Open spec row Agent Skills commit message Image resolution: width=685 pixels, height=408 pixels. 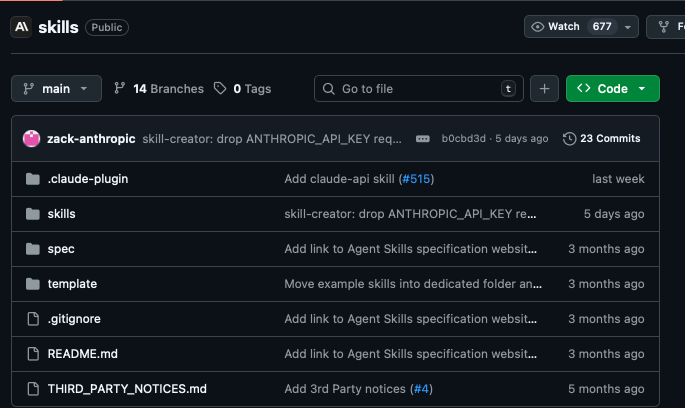point(411,249)
